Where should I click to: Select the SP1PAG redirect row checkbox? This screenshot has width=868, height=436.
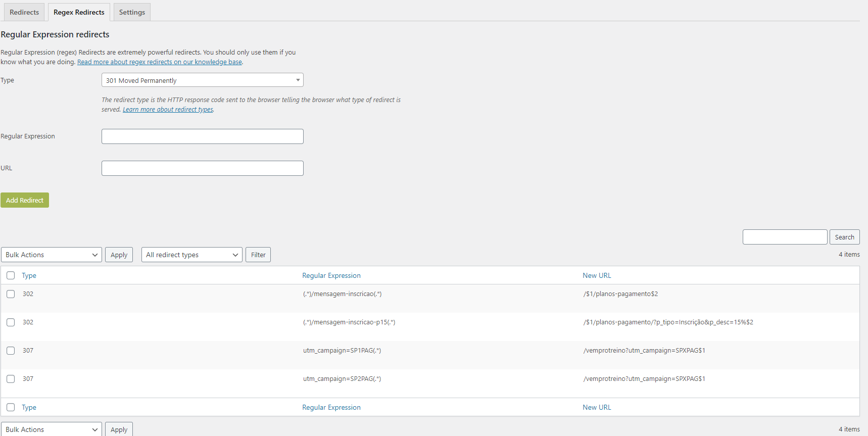[11, 351]
